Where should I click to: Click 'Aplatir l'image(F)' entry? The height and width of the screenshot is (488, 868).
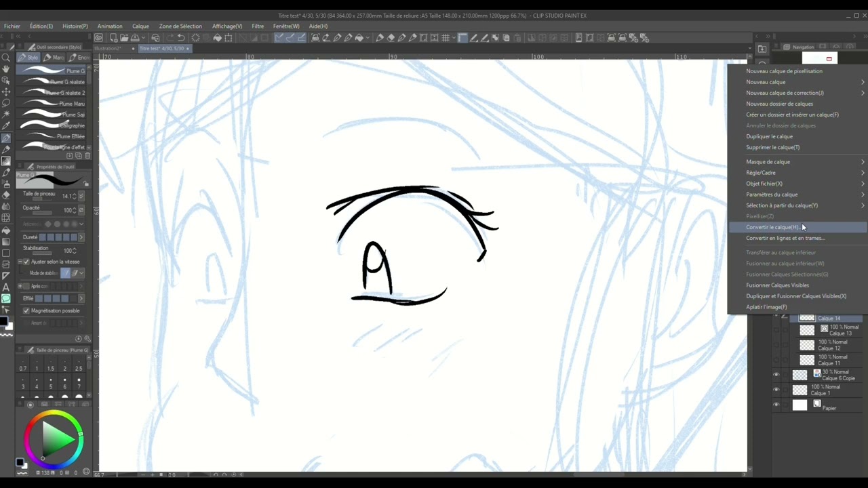[766, 307]
